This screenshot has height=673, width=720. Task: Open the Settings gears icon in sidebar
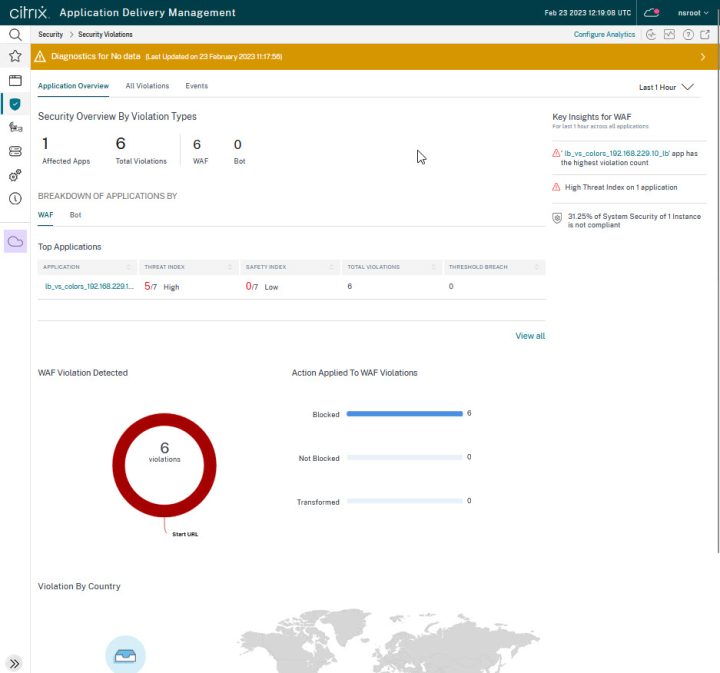pyautogui.click(x=15, y=175)
